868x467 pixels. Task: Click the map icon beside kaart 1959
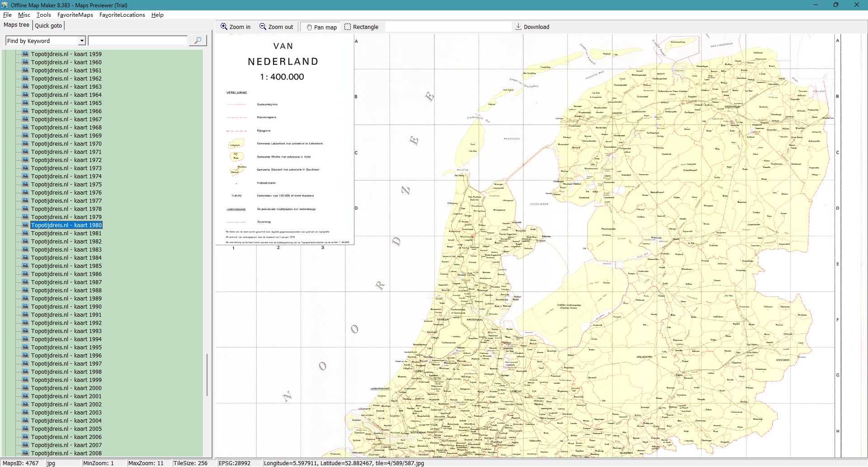[26, 54]
